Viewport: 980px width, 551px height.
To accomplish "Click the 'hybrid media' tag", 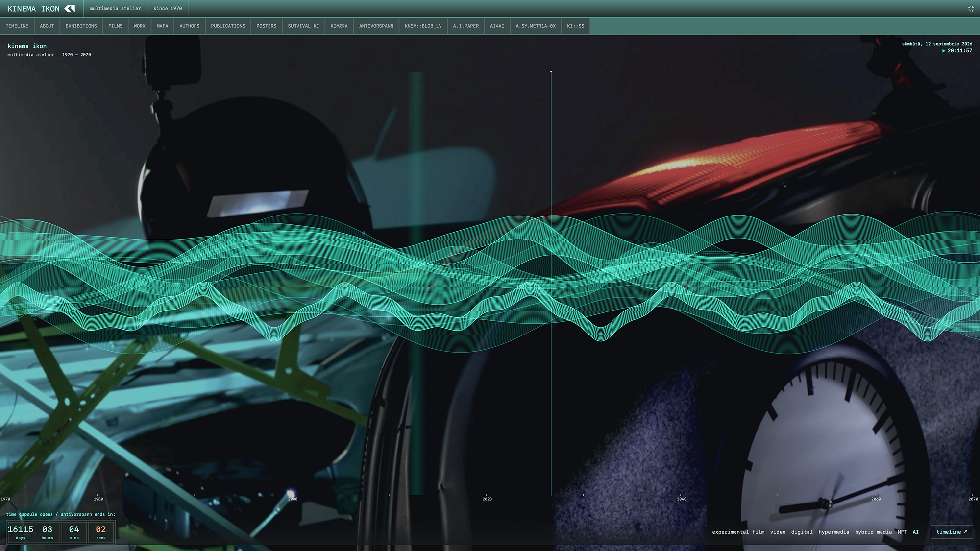I will (x=873, y=532).
